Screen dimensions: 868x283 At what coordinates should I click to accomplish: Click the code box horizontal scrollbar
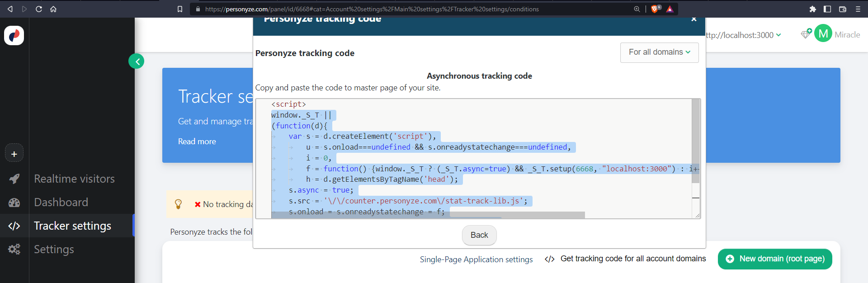coord(428,215)
